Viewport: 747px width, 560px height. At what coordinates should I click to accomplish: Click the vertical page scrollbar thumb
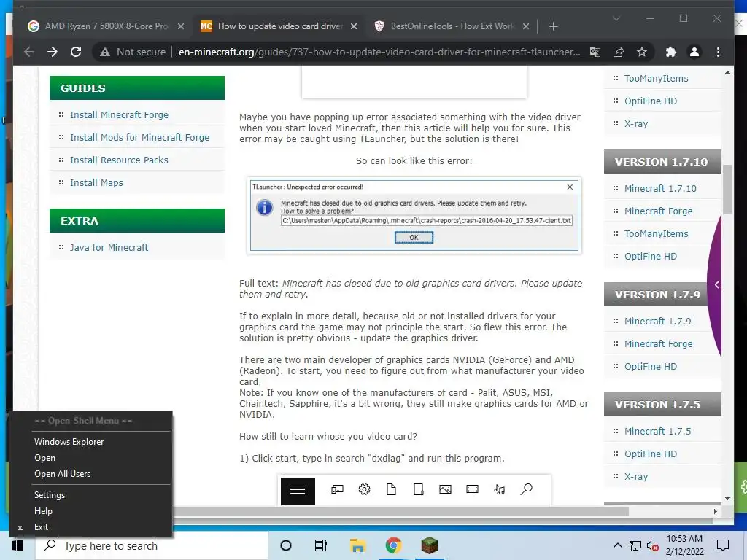tap(727, 189)
